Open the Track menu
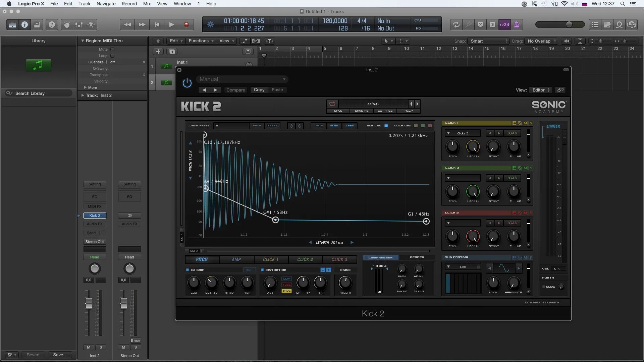This screenshot has width=644, height=362. pos(84,4)
